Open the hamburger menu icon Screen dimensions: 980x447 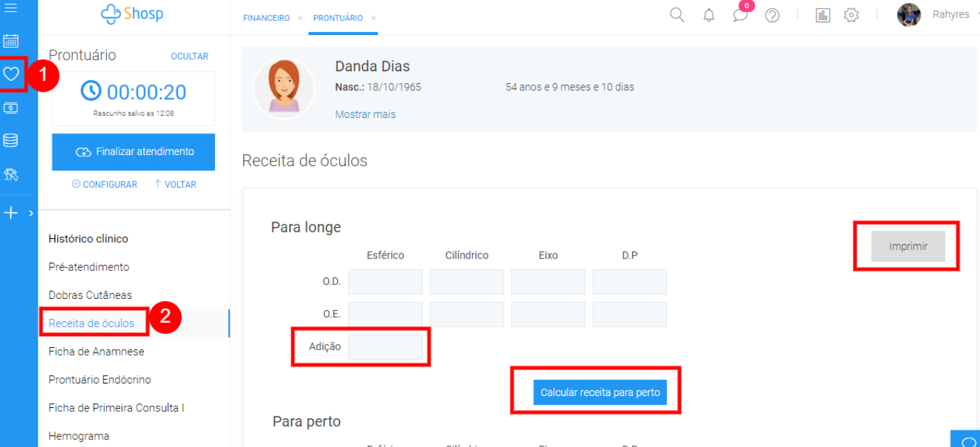tap(10, 8)
